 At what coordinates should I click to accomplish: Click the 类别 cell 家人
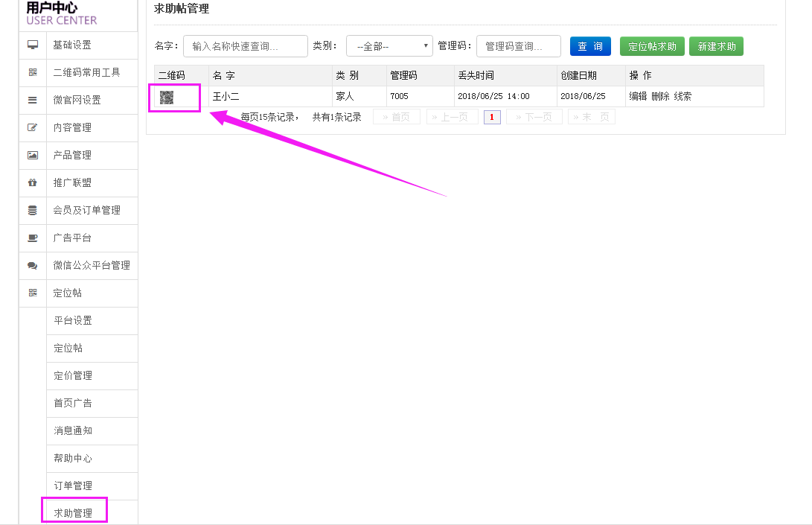(x=345, y=96)
